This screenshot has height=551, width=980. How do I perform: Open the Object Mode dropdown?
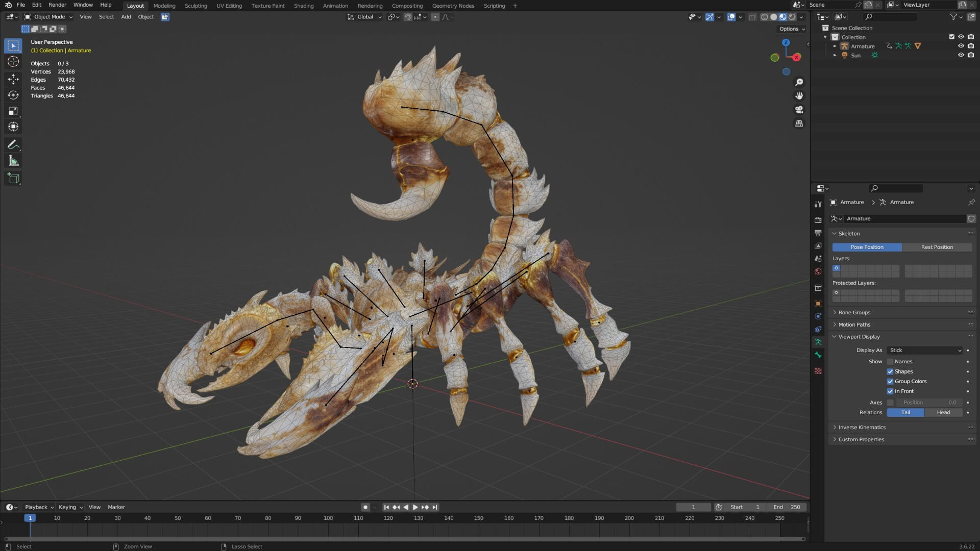pos(48,17)
